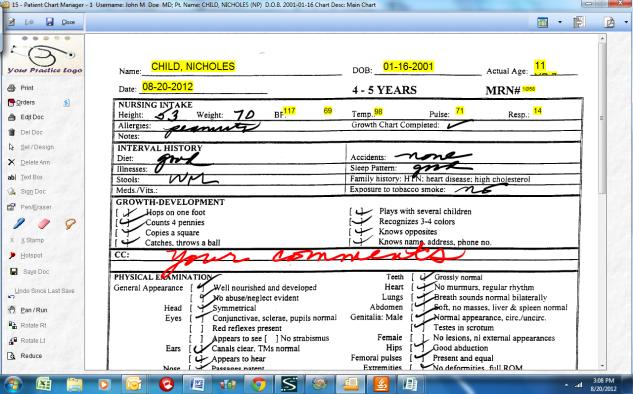The width and height of the screenshot is (633, 394).
Task: Click the Rotate Lt icon
Action: (x=12, y=341)
